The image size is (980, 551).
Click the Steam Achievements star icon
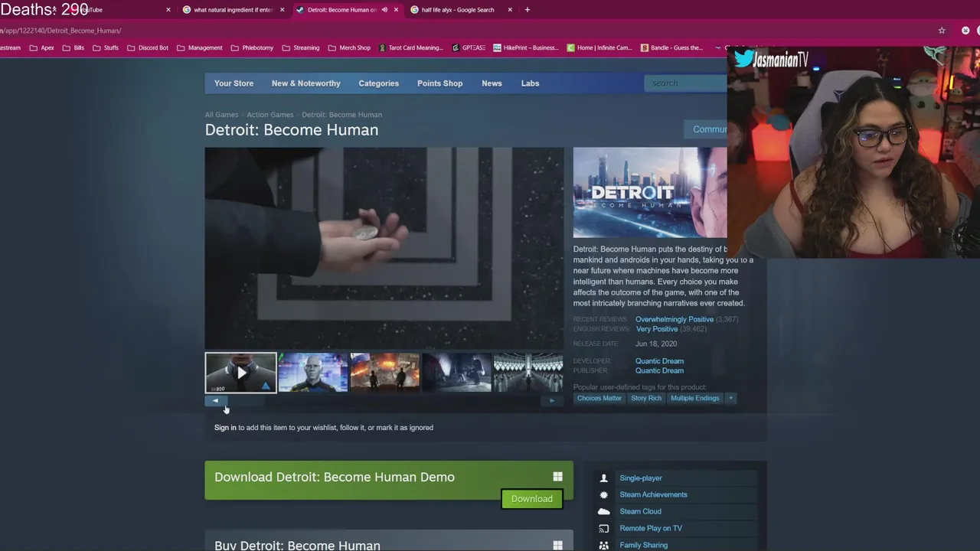(x=603, y=495)
